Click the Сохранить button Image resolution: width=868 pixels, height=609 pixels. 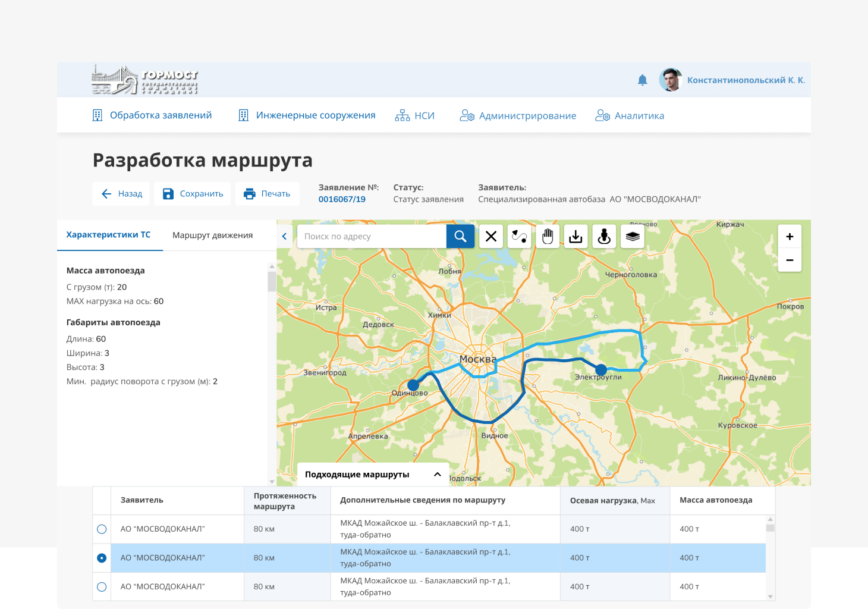click(x=193, y=194)
